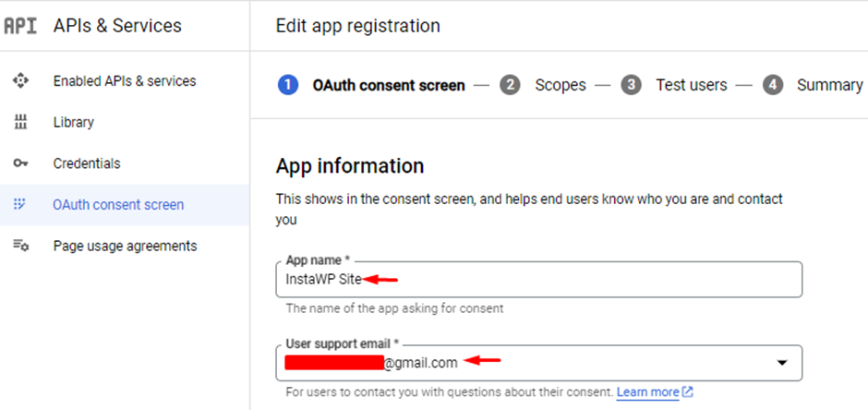Jump to step 3 Test users
The image size is (868, 410).
674,85
